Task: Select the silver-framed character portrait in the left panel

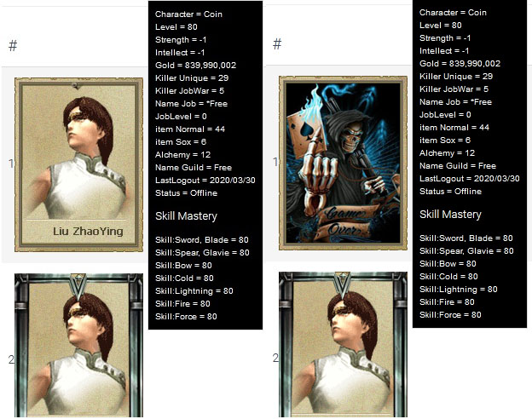Action: click(78, 345)
